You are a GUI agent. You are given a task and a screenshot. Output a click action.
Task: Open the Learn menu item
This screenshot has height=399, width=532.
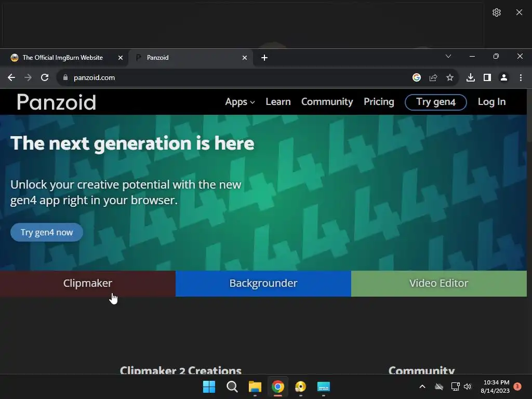coord(278,102)
